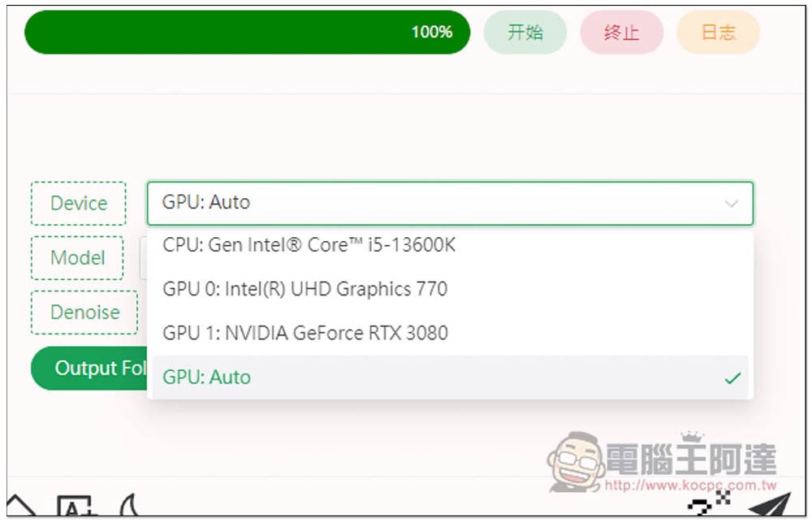The image size is (812, 522).
Task: Toggle dark mode with moon icon
Action: point(130,509)
